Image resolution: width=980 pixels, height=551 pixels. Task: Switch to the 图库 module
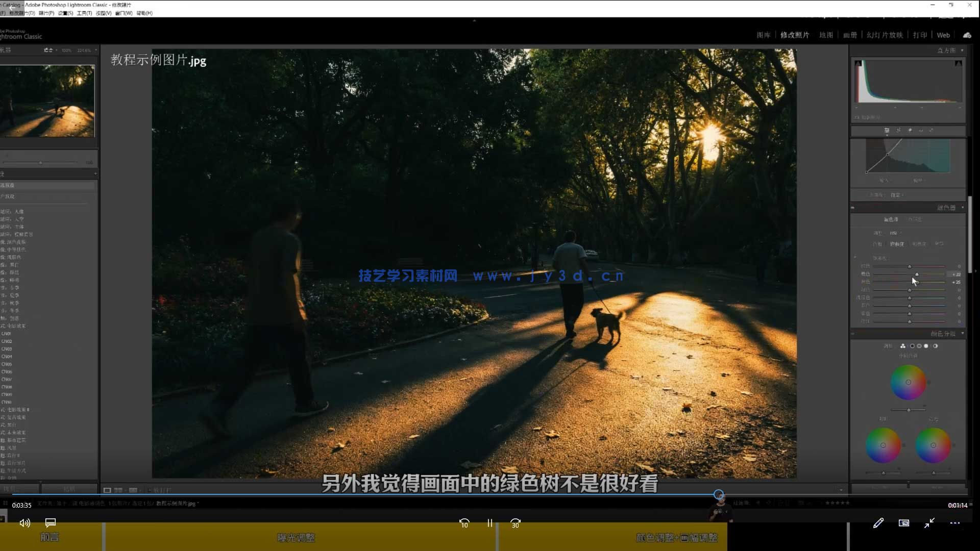[x=764, y=35]
